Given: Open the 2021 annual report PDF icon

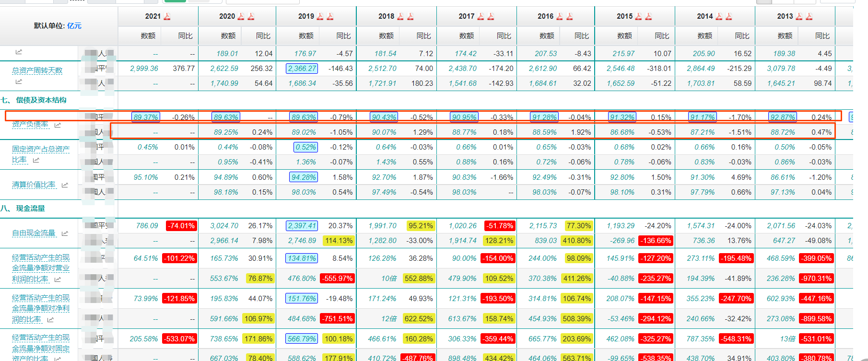Looking at the screenshot, I should point(167,16).
